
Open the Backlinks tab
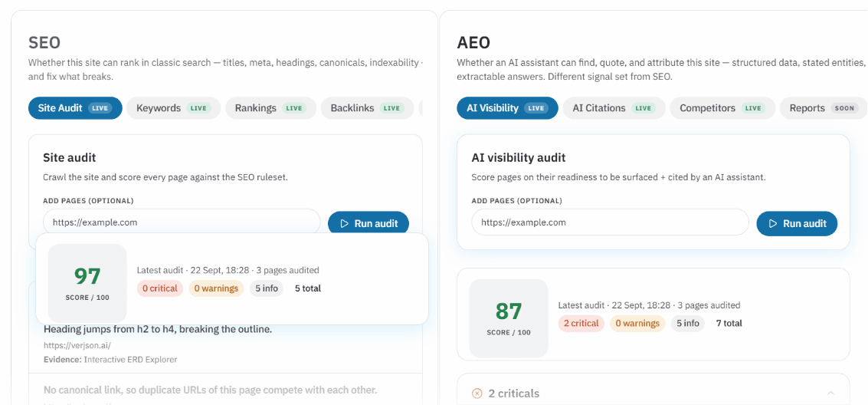368,108
